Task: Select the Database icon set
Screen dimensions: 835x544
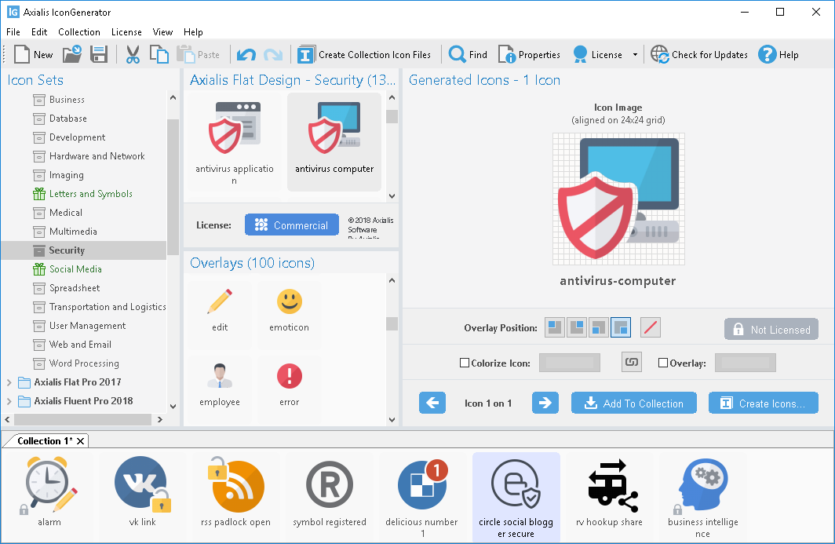Action: click(x=68, y=118)
